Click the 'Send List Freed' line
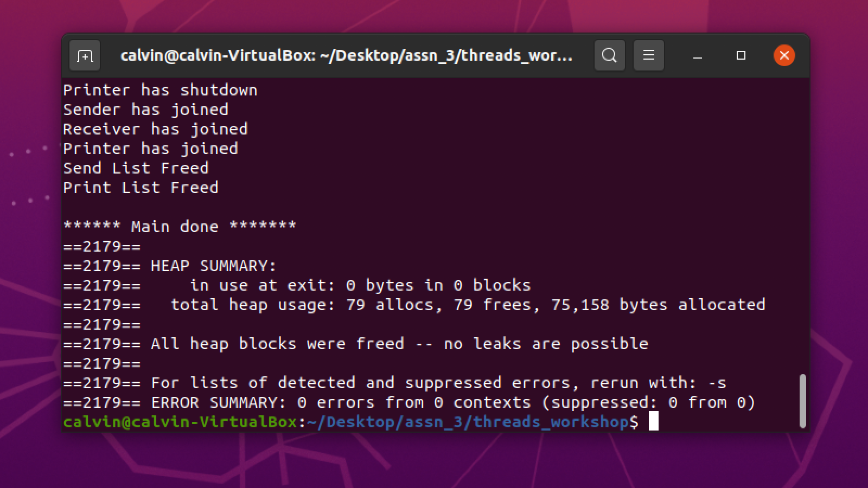 click(136, 168)
